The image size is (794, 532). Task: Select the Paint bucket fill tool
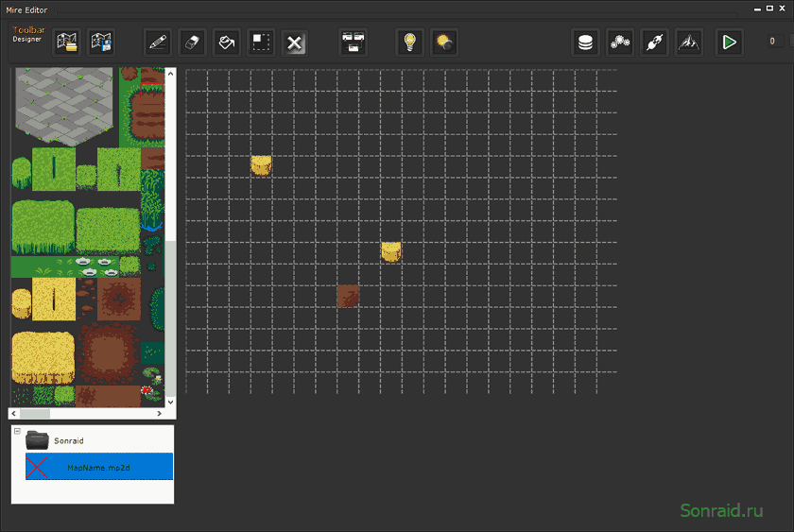coord(226,42)
